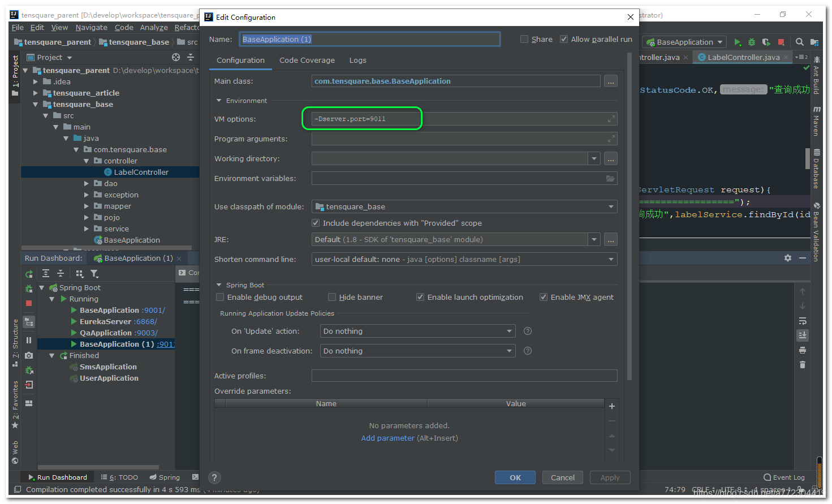Click the Cancel button

563,477
